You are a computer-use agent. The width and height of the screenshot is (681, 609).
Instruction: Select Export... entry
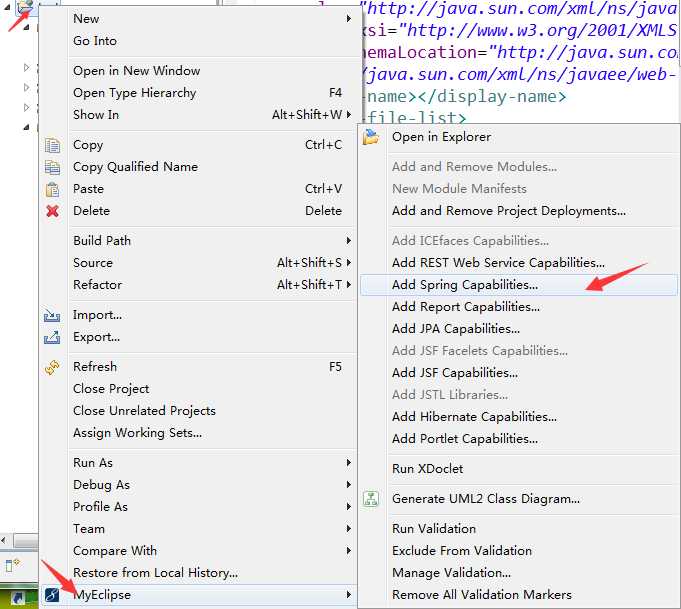pos(198,337)
